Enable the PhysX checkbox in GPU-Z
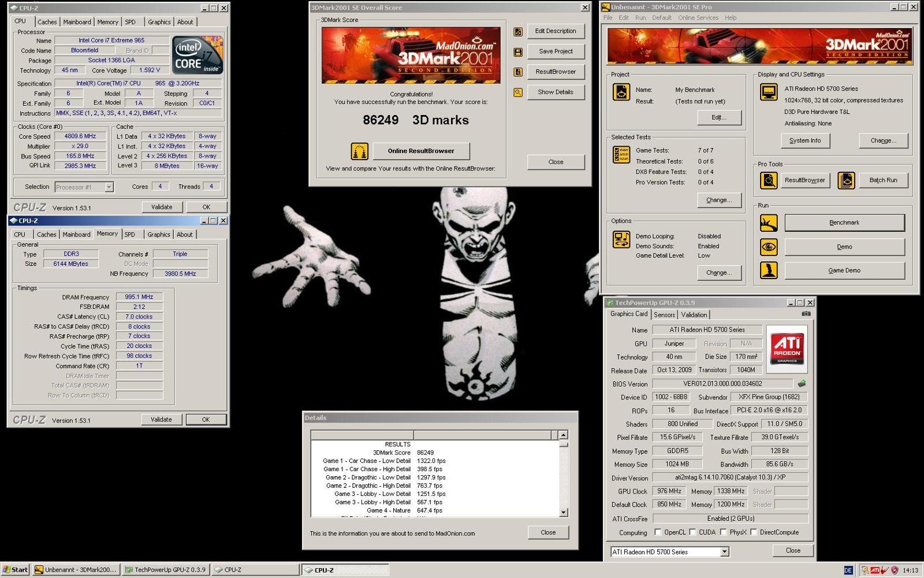The image size is (924, 578). pos(723,532)
